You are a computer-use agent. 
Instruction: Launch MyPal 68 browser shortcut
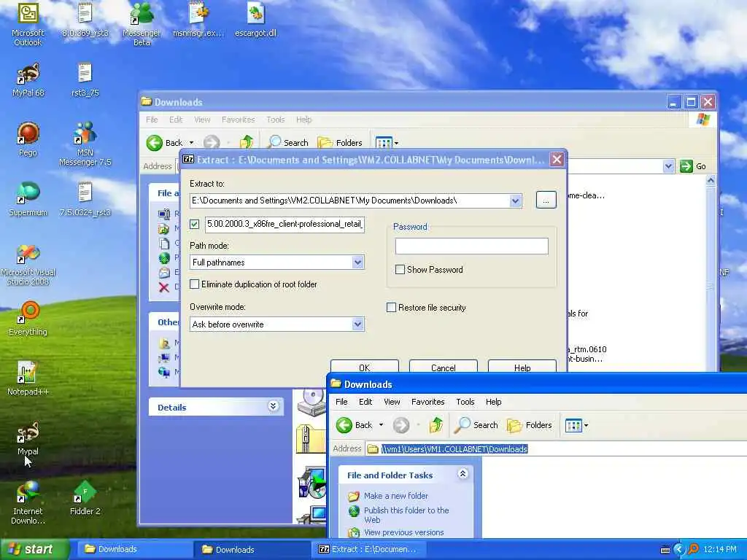tap(28, 80)
